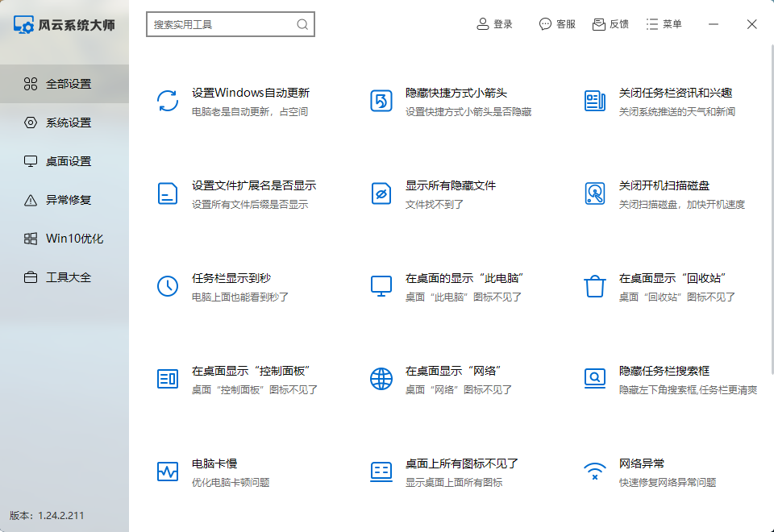The width and height of the screenshot is (774, 532).
Task: Open 在桌面显示“控制面板” title
Action: [252, 371]
